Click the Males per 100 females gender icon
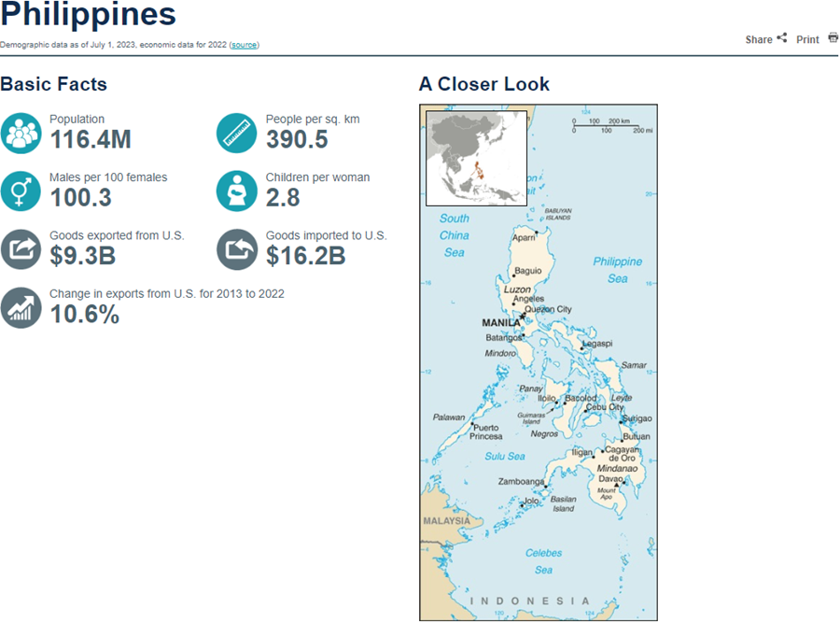The width and height of the screenshot is (840, 622). 21,191
